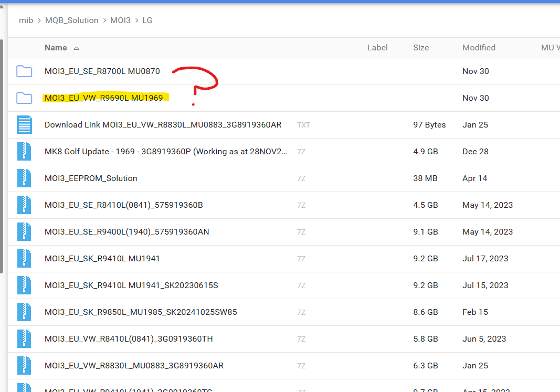Open MOI3 in the breadcrumb path
This screenshot has height=392, width=560.
[120, 20]
